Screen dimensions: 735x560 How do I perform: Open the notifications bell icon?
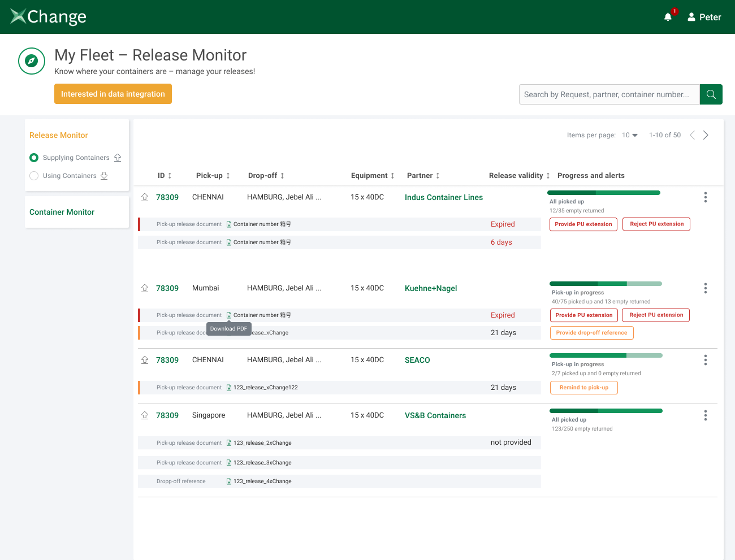point(668,17)
